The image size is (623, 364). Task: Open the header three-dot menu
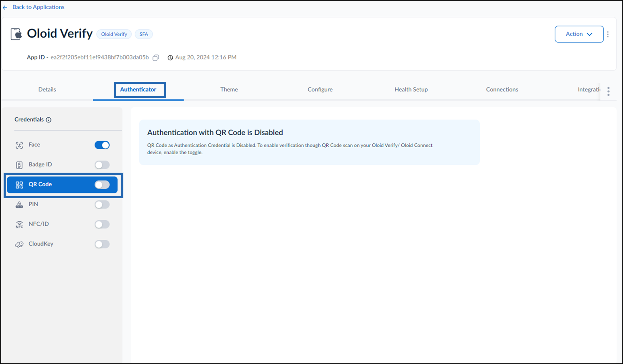608,34
